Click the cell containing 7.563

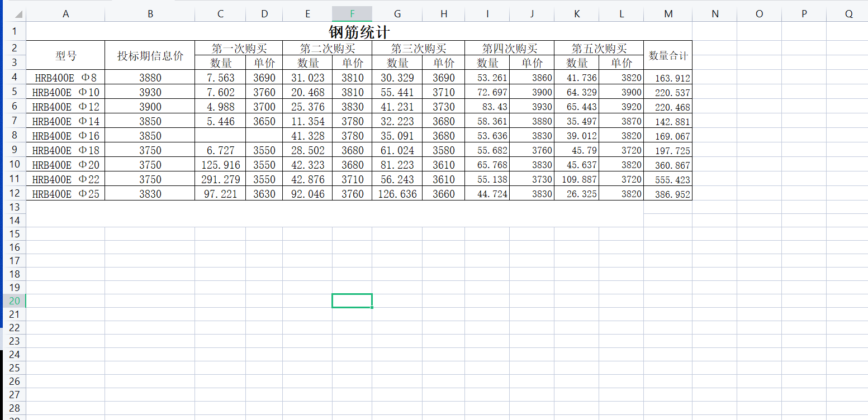(x=220, y=77)
